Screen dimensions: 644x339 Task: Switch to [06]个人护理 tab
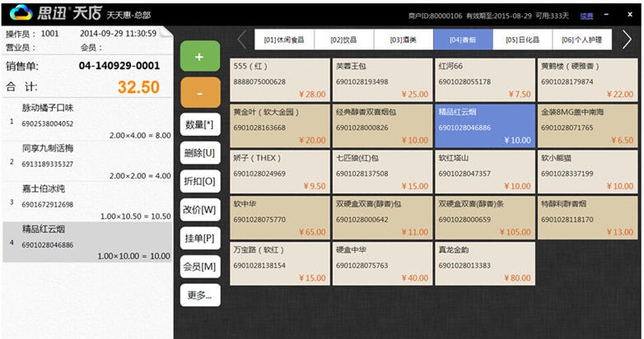click(x=582, y=39)
